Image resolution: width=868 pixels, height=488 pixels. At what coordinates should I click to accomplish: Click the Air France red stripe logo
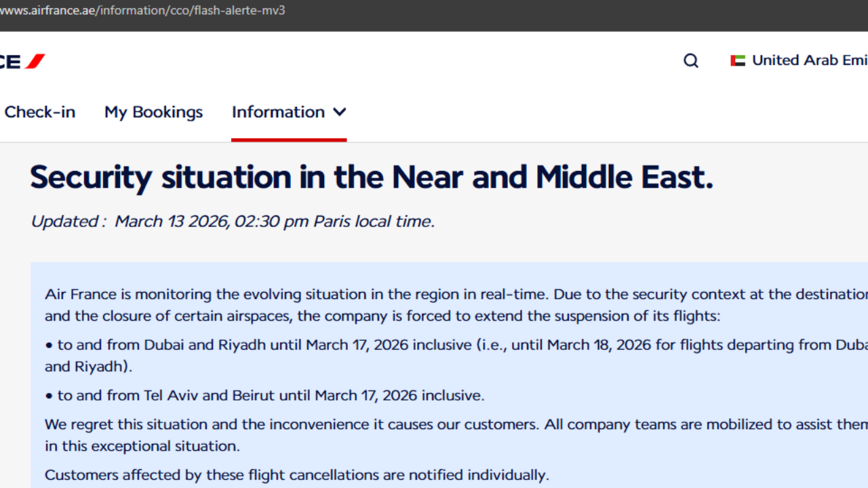point(34,61)
